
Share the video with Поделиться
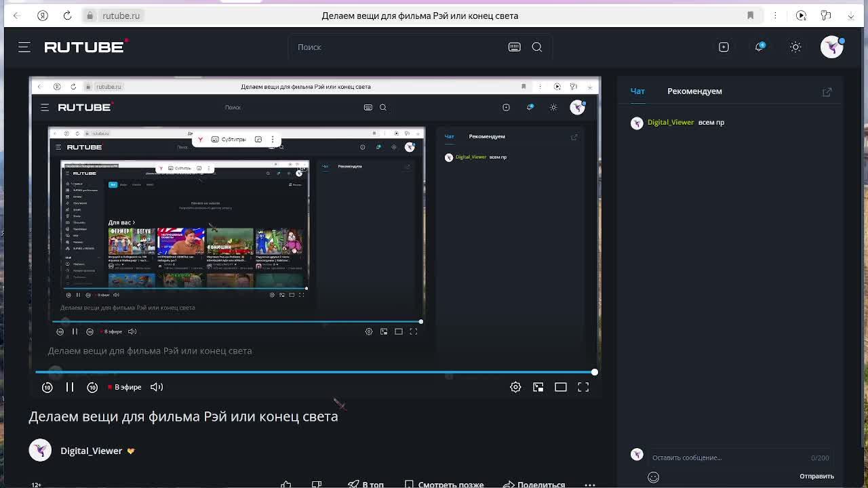pos(534,484)
